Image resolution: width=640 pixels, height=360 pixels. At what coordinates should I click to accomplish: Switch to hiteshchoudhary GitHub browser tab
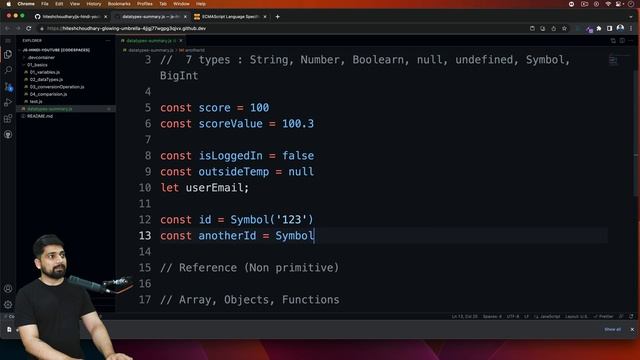point(71,17)
